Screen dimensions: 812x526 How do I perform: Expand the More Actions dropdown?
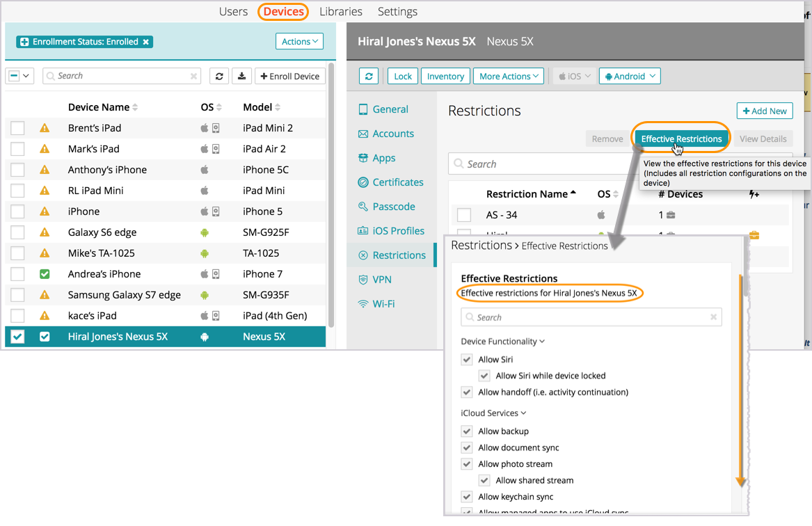coord(509,77)
